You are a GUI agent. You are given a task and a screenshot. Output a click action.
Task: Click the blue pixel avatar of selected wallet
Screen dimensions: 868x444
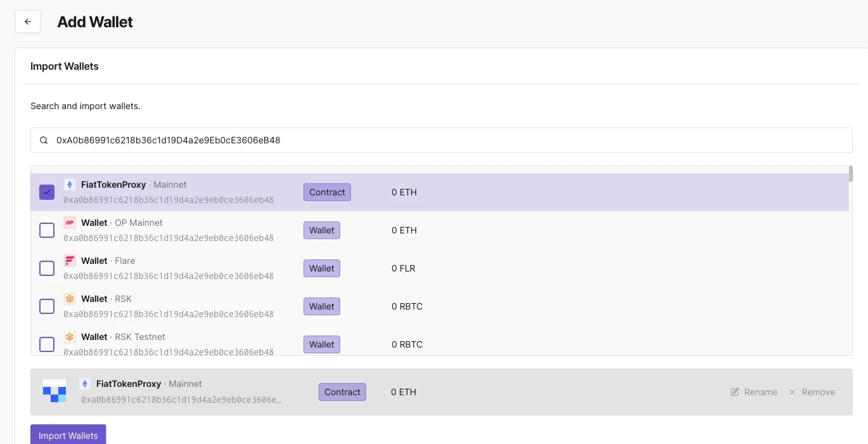pyautogui.click(x=54, y=391)
